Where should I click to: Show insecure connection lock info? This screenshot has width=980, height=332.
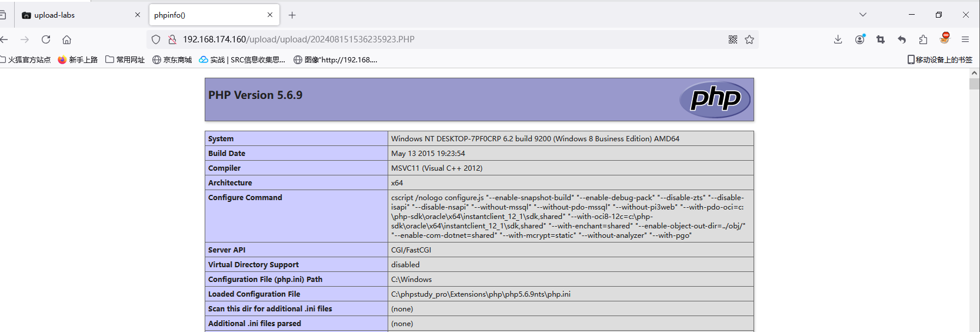click(172, 39)
